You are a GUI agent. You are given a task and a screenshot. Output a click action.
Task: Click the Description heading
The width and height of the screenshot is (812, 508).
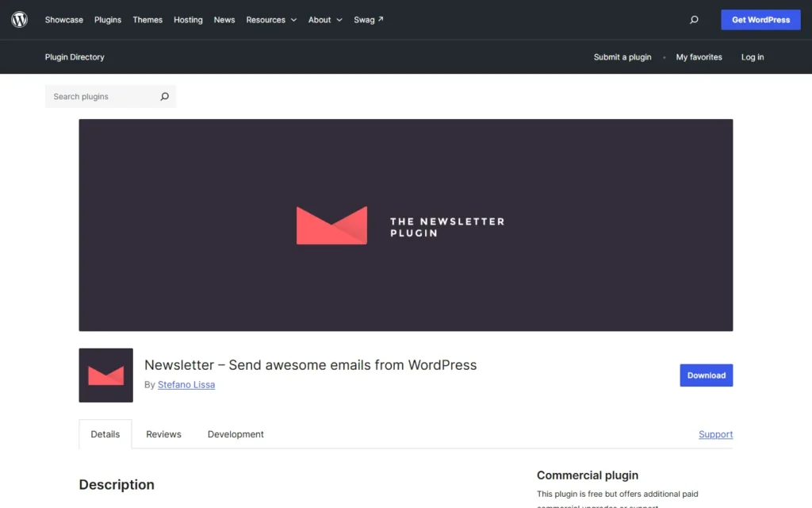click(117, 485)
